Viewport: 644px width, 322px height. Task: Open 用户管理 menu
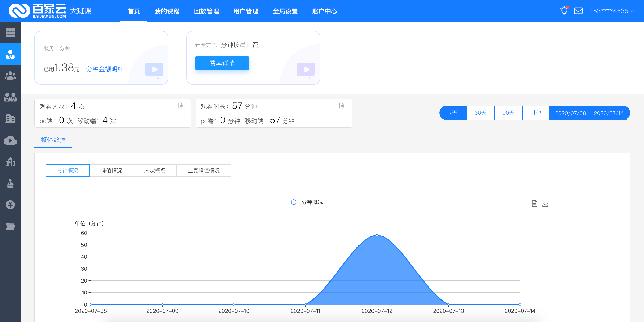(246, 11)
